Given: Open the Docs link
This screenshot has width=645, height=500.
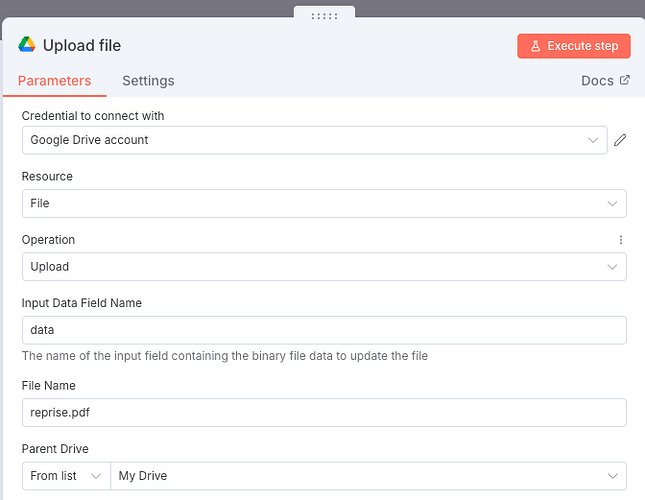Looking at the screenshot, I should (597, 81).
